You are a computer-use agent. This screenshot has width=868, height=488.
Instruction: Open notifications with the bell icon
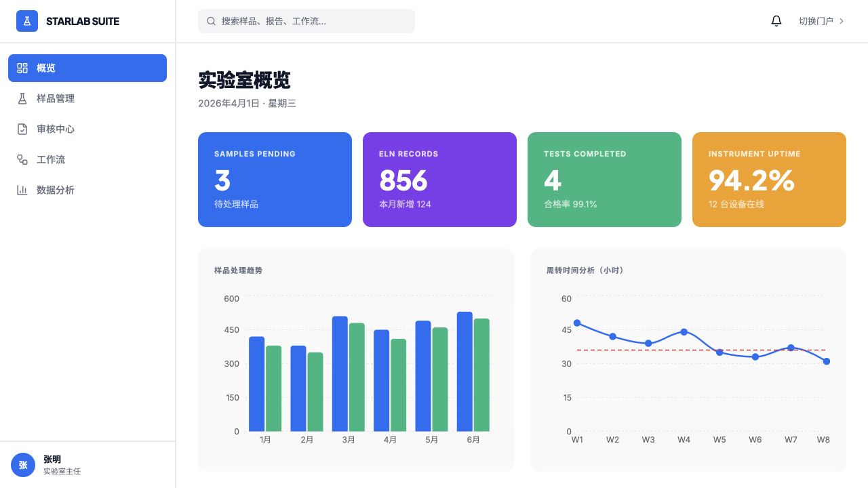(x=776, y=21)
